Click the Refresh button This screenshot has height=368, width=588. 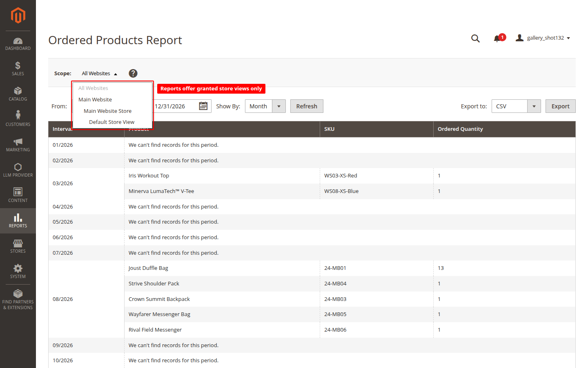click(307, 106)
